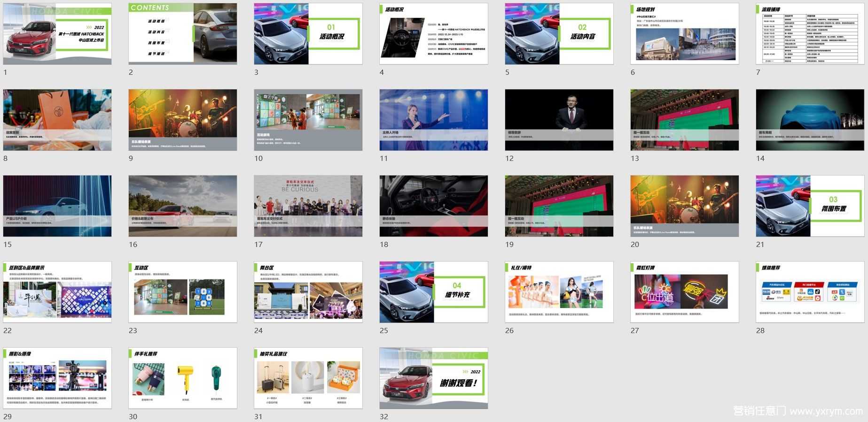Select slide 25 section 04 thumbnail
This screenshot has width=868, height=422.
[x=434, y=292]
